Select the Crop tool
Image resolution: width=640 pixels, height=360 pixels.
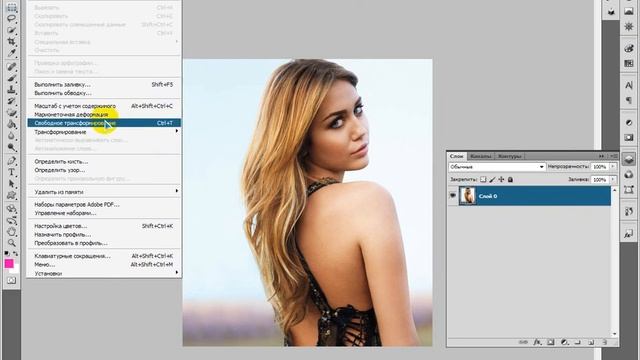pos(12,41)
